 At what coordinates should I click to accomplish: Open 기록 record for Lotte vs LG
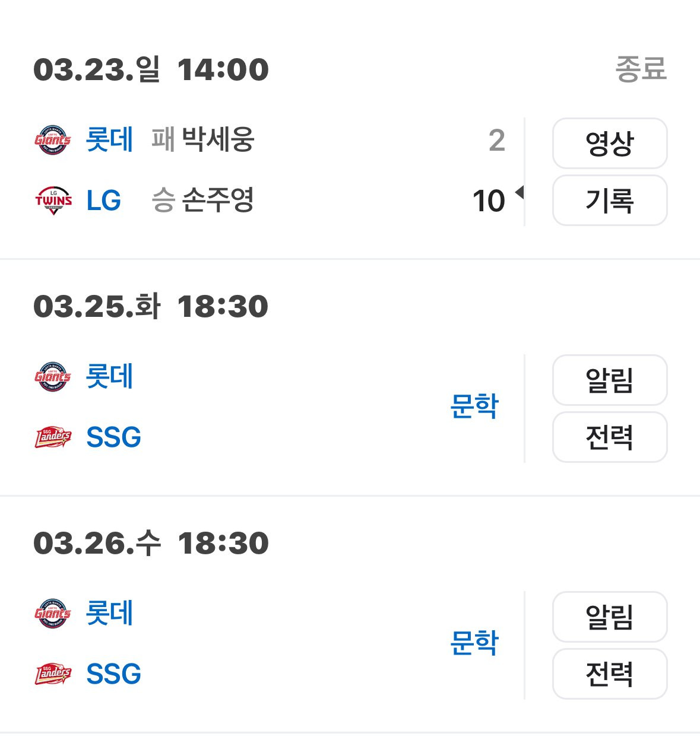click(609, 201)
